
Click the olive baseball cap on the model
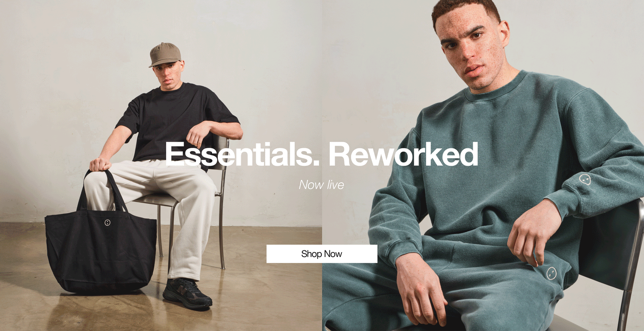[165, 54]
